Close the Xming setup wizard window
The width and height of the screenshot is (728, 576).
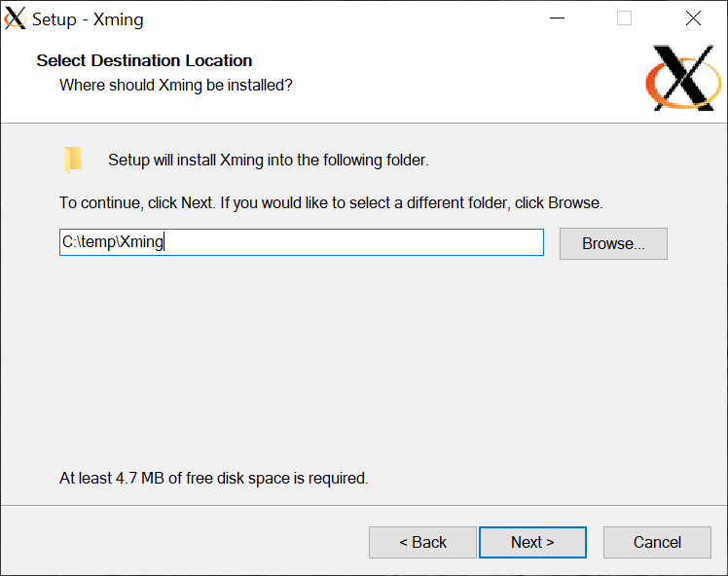[x=693, y=18]
